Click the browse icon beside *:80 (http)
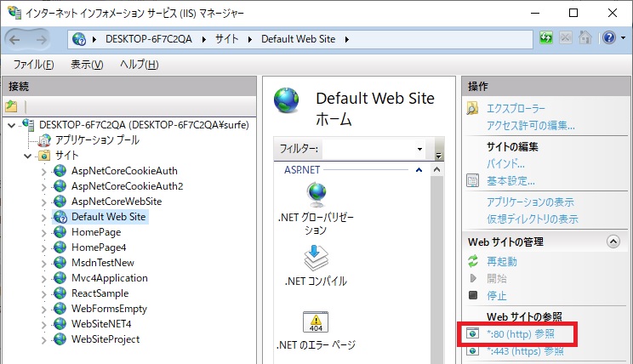Screen dimensions: 633x364 [472, 333]
